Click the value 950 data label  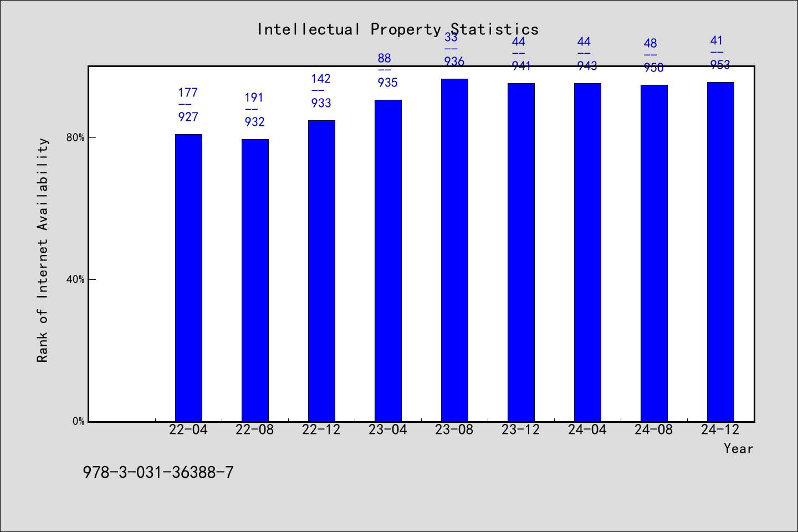coord(654,68)
